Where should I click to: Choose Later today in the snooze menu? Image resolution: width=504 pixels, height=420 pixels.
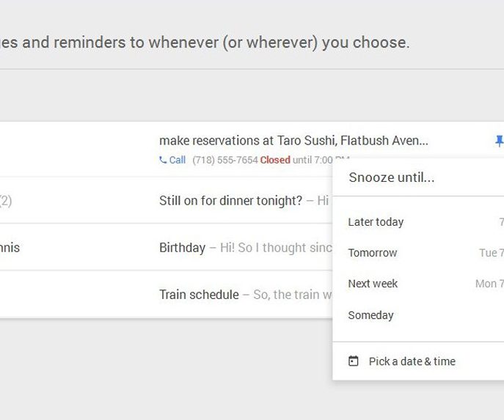[x=376, y=222]
